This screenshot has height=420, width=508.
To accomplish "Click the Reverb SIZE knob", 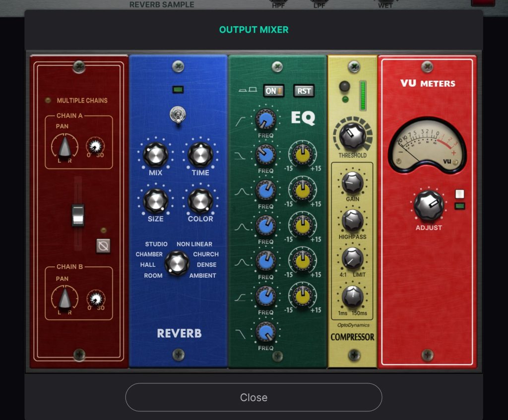I will tap(155, 201).
